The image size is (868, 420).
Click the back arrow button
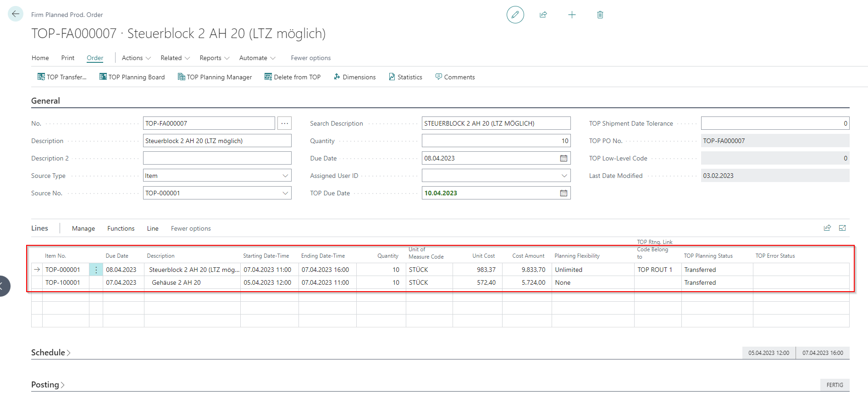16,14
